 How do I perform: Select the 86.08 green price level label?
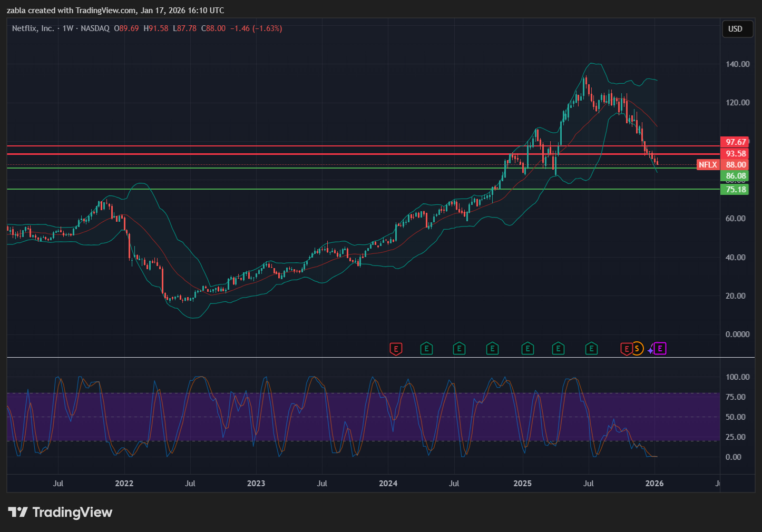pos(736,176)
